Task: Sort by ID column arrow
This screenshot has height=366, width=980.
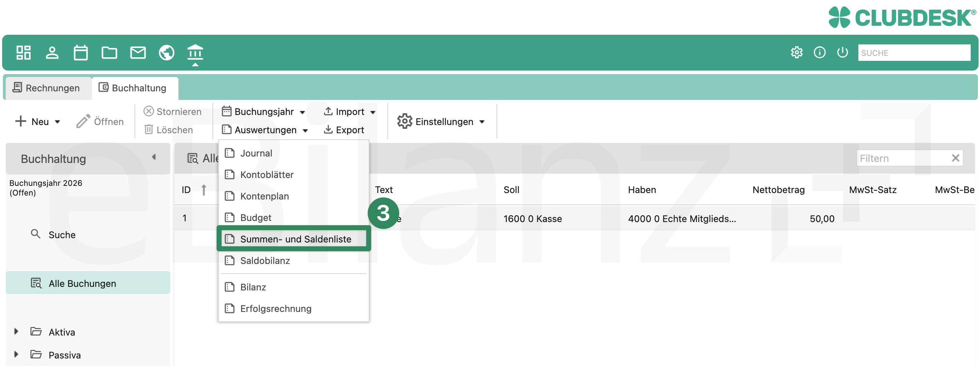Action: pos(204,190)
